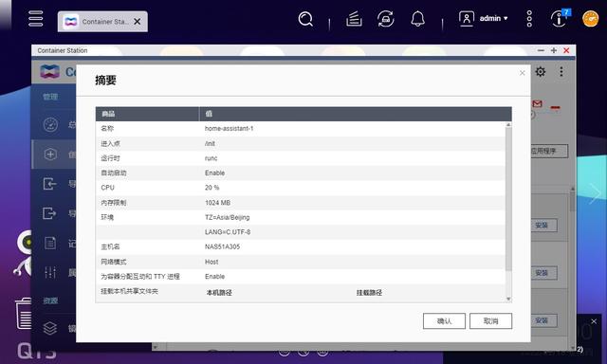Click the red mail icon behind dialog
The height and width of the screenshot is (364, 607).
click(538, 103)
